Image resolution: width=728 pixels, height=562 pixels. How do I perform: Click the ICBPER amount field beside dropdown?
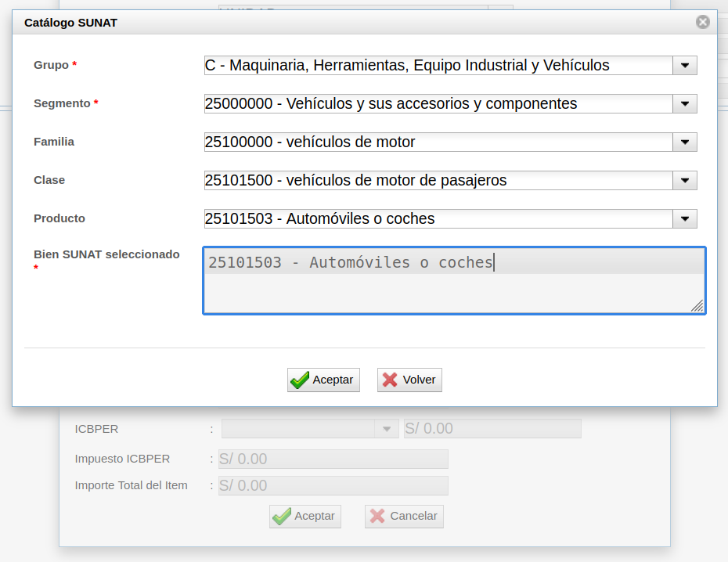pos(492,429)
